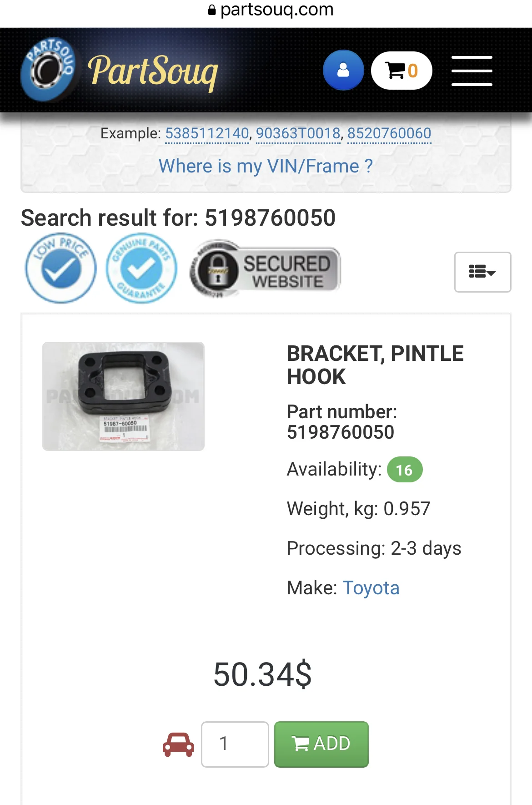Viewport: 532px width, 805px height.
Task: Open the user account profile icon
Action: 343,70
